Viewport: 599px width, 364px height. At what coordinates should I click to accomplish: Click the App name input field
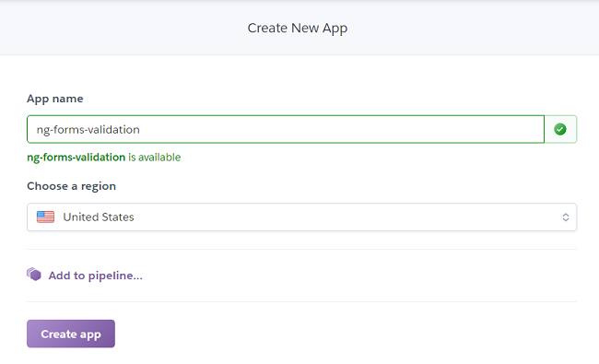[286, 130]
